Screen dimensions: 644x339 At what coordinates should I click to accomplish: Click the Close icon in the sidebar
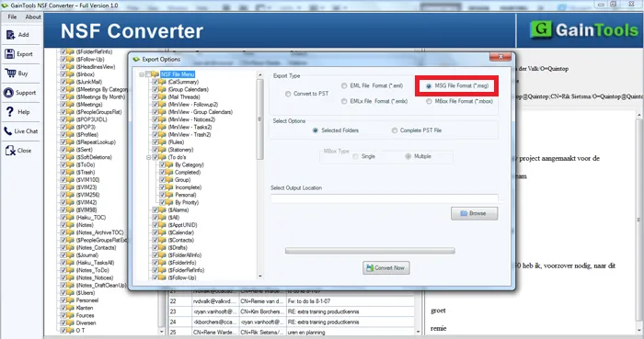click(10, 151)
